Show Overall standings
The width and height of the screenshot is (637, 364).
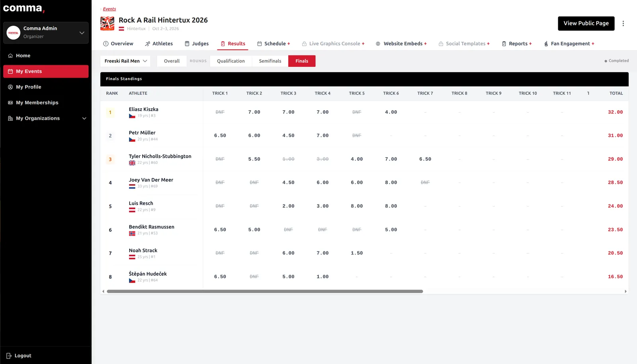(172, 61)
